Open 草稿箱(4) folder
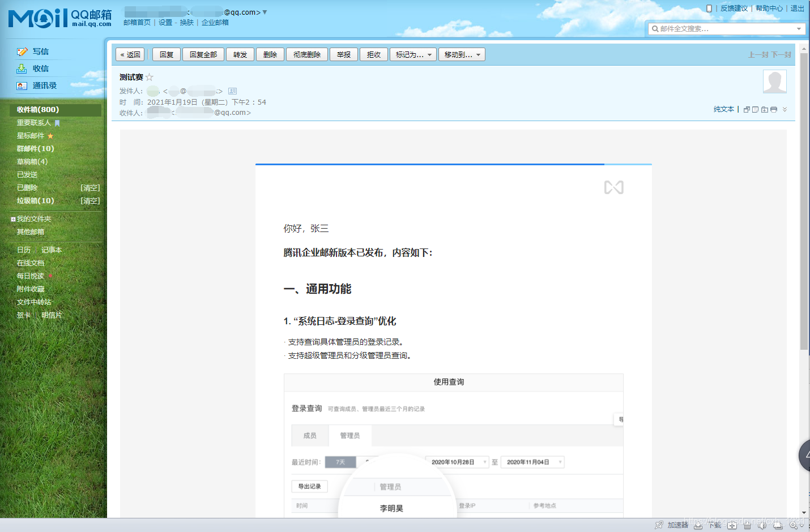Viewport: 810px width, 532px height. pyautogui.click(x=32, y=162)
